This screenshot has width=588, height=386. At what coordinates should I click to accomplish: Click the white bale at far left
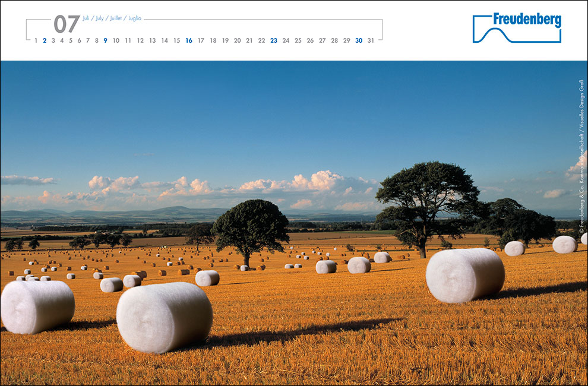37,306
